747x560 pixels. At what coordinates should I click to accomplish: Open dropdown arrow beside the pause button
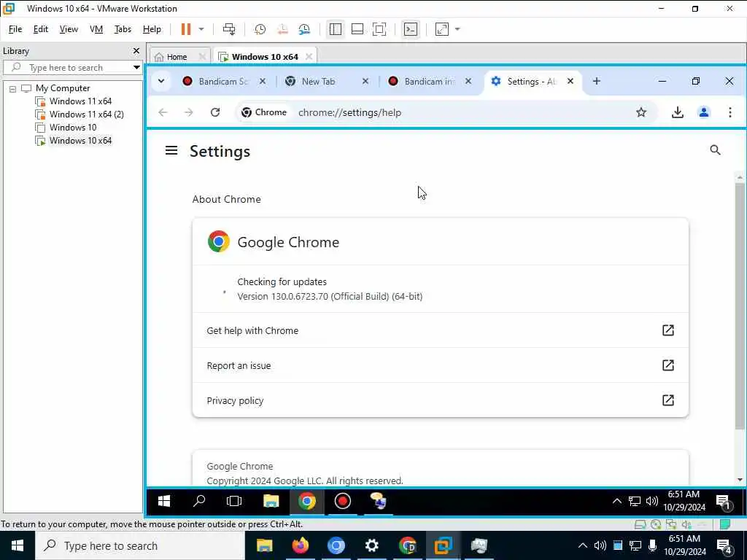click(x=201, y=29)
